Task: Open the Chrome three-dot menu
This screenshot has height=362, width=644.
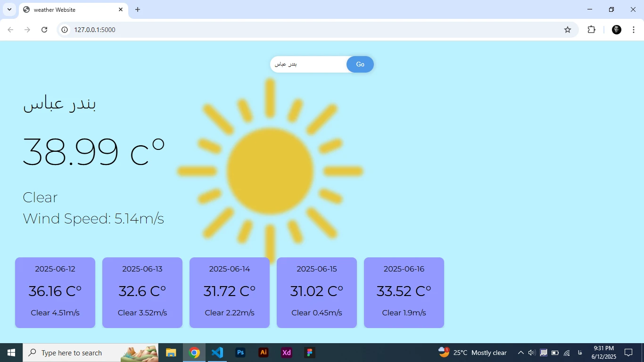Action: pos(633,30)
